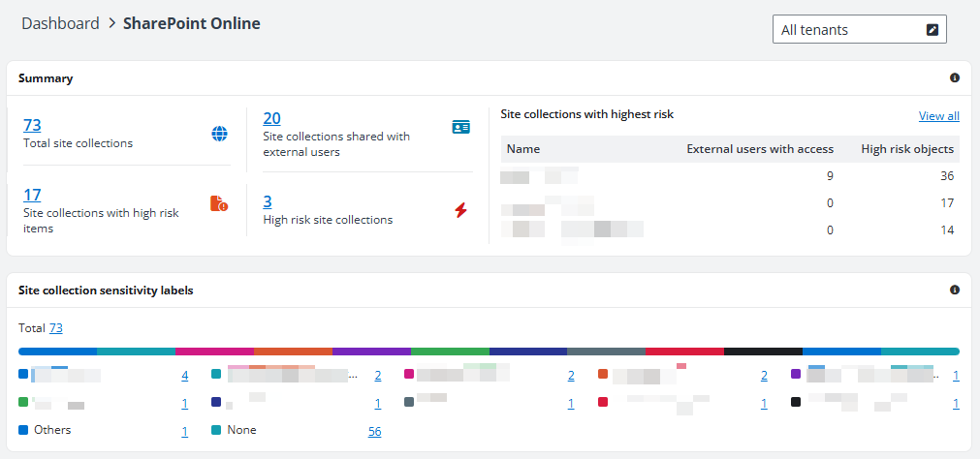Open the count 4 link in the label legend

tap(185, 376)
